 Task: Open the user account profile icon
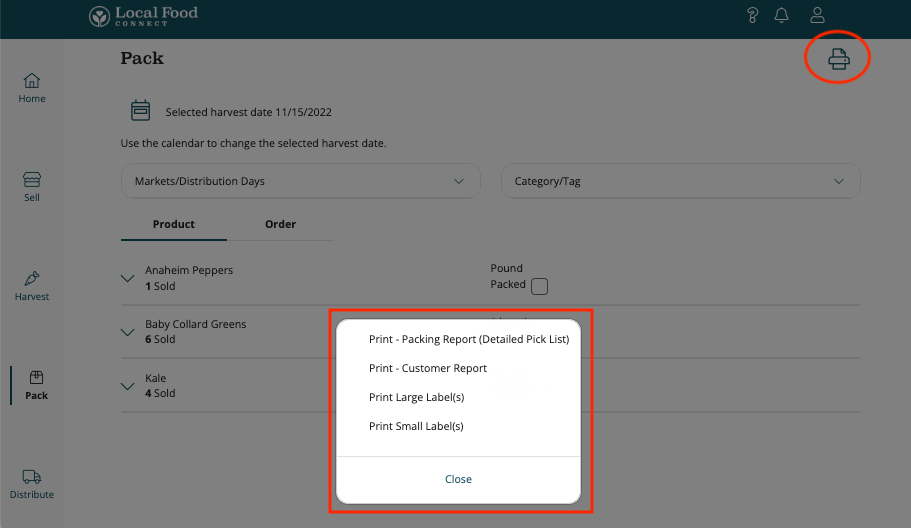[x=817, y=15]
